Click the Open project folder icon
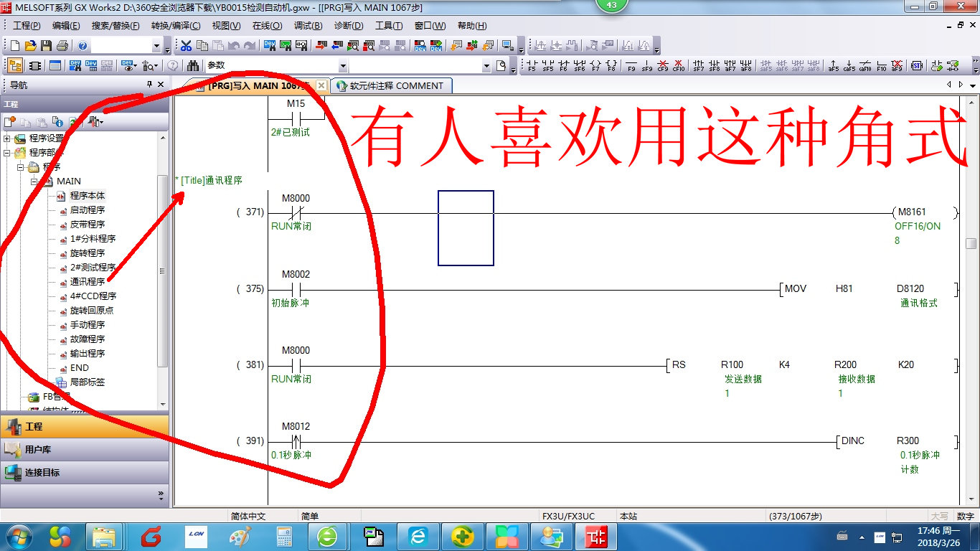The width and height of the screenshot is (980, 551). [x=30, y=46]
